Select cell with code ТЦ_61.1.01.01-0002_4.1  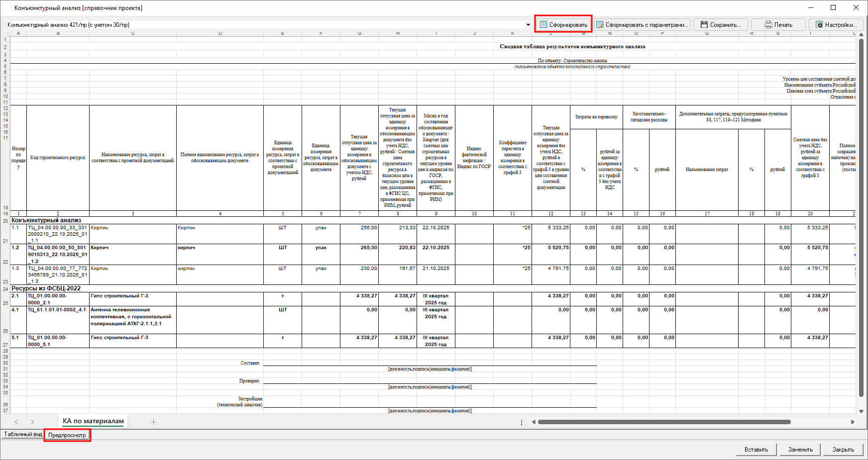(57, 310)
